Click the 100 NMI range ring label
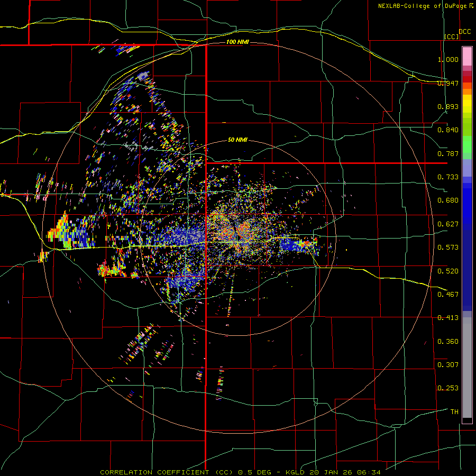Screen dimensions: 476x476 (x=237, y=42)
